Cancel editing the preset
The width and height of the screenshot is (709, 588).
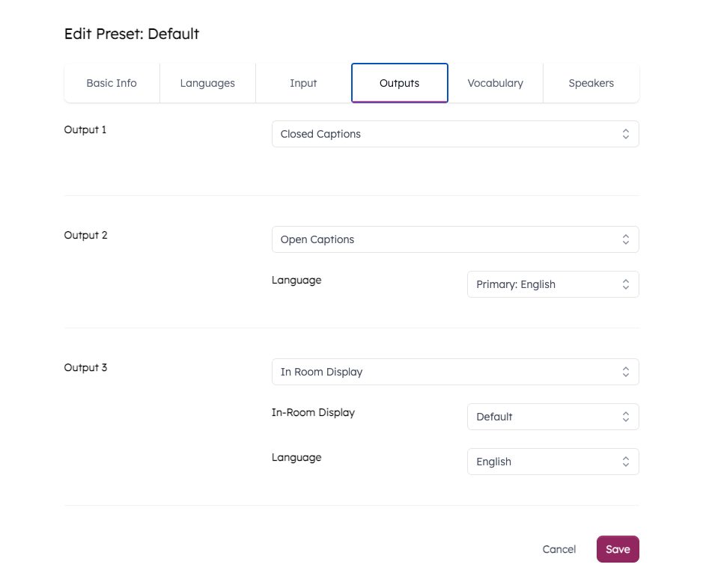(559, 548)
